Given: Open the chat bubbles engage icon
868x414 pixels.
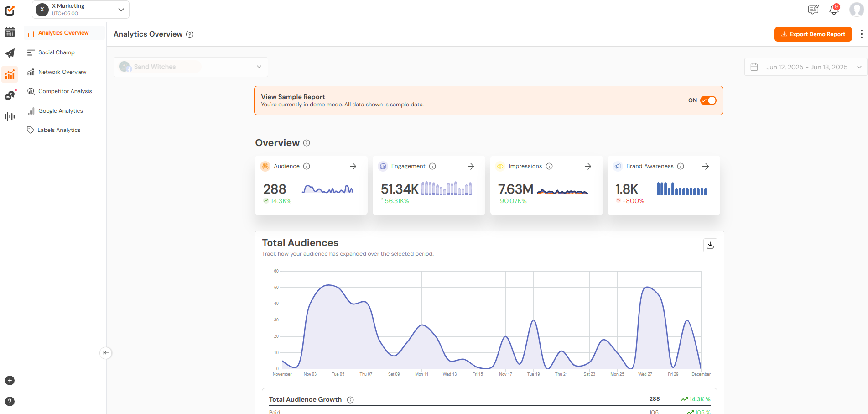Looking at the screenshot, I should coord(10,95).
